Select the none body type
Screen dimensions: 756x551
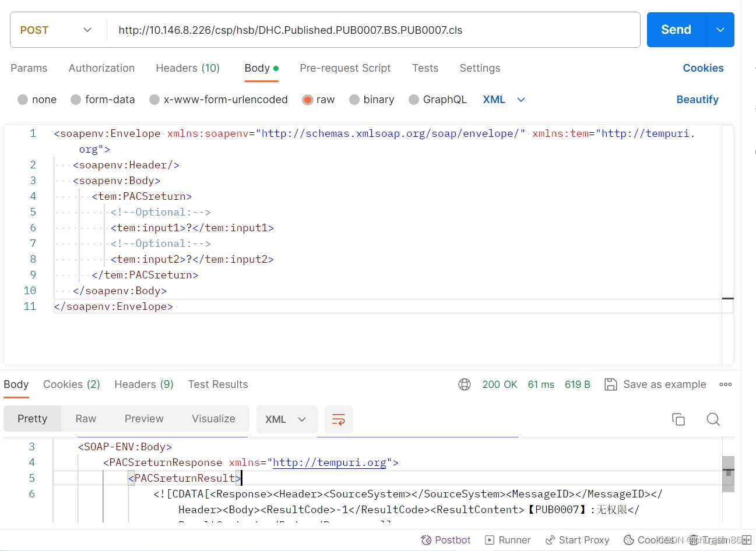tap(37, 100)
